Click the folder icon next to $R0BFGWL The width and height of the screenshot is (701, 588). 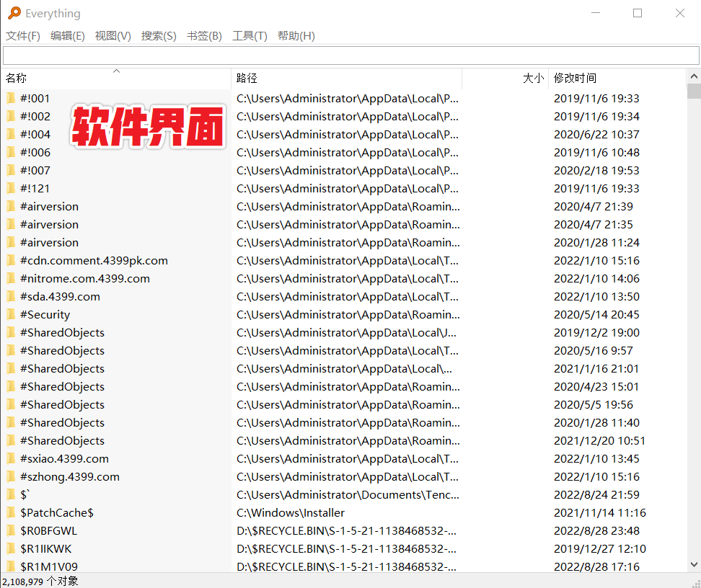[x=12, y=530]
